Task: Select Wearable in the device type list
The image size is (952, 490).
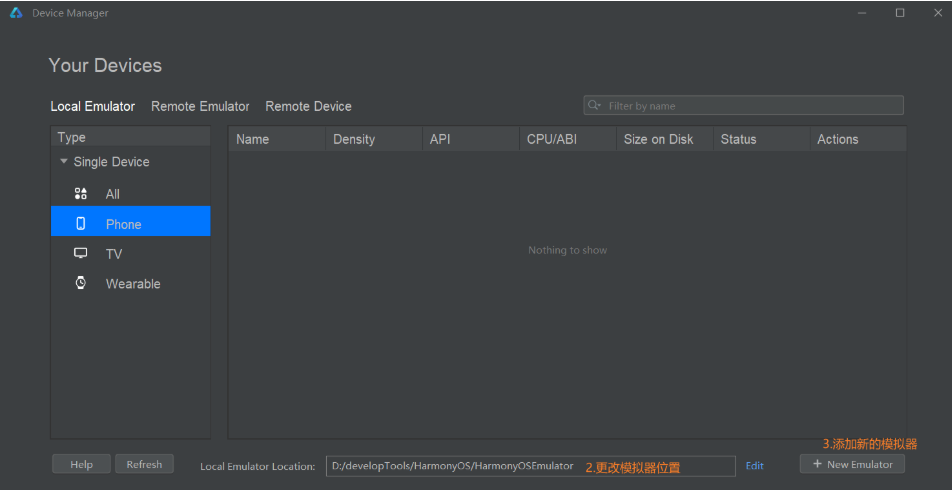Action: 132,284
